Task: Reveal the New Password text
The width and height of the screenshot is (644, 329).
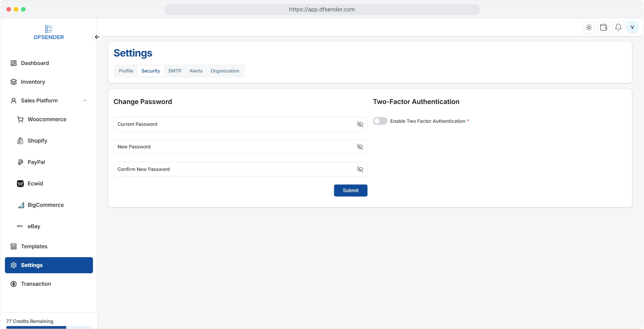Action: pyautogui.click(x=360, y=147)
